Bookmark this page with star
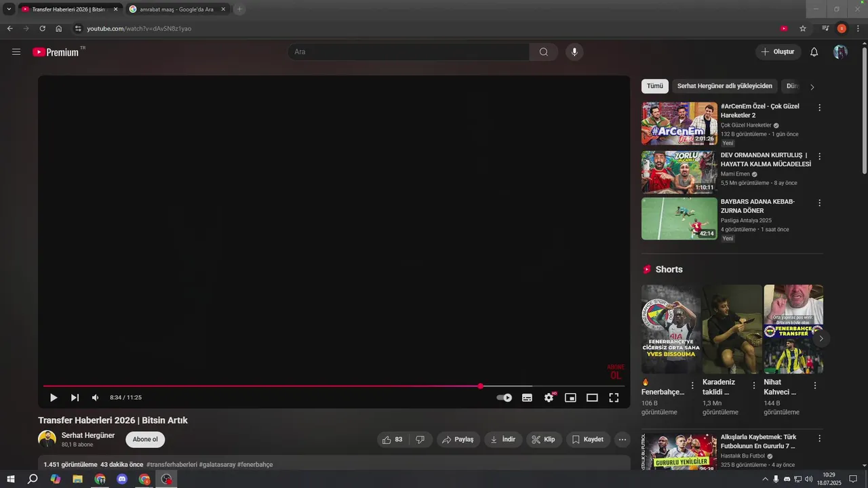Screen dimensions: 868x488 pyautogui.click(x=803, y=28)
